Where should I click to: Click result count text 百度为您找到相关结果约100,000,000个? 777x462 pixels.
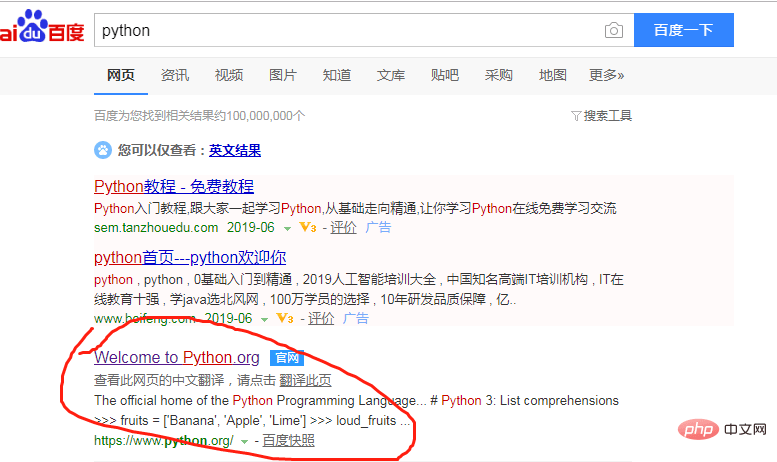(x=200, y=116)
